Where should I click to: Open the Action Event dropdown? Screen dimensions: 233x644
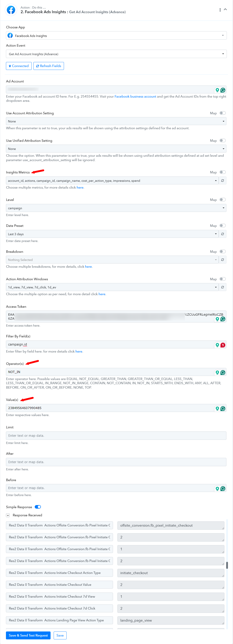pos(116,54)
